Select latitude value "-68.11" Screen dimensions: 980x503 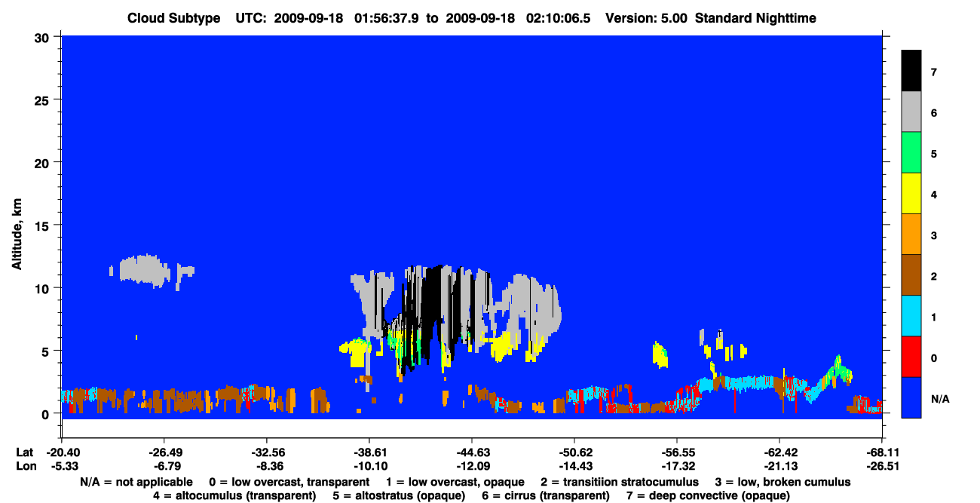click(x=881, y=453)
